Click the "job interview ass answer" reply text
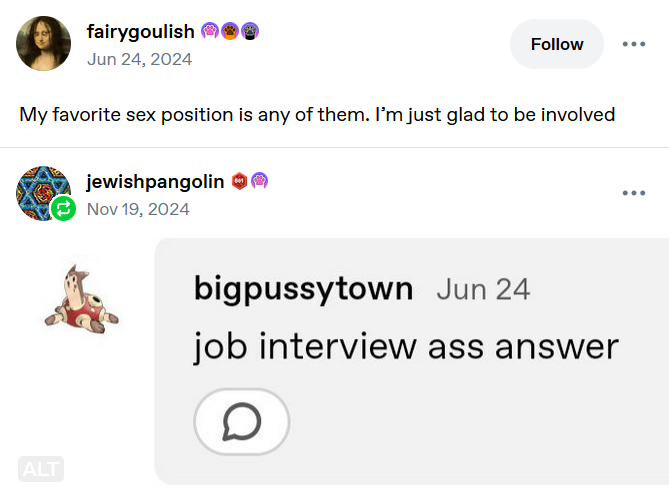 coord(406,346)
